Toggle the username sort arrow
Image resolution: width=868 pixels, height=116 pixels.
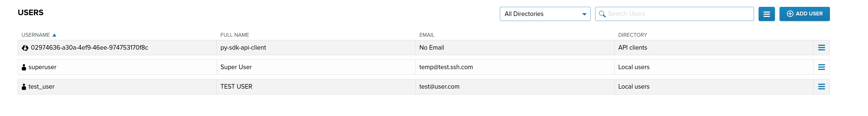coord(54,35)
